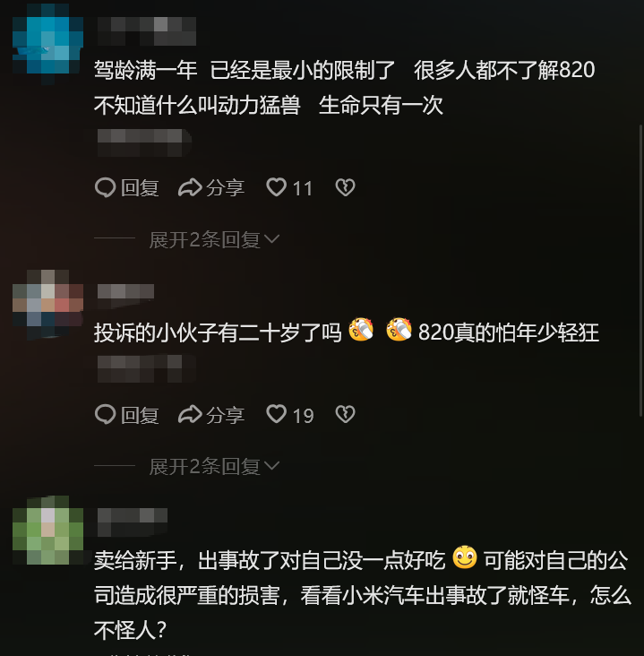Open the second commenter's avatar
This screenshot has width=644, height=656.
click(x=47, y=305)
